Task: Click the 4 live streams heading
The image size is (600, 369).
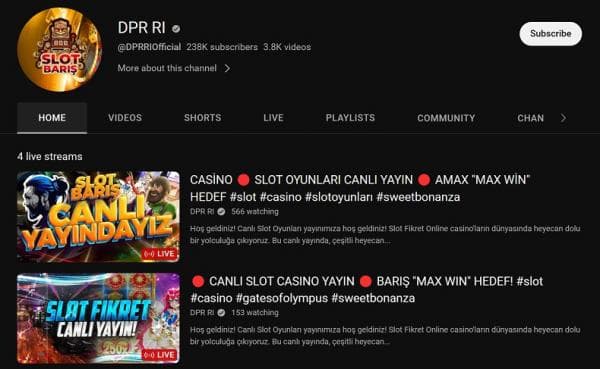Action: click(x=50, y=157)
